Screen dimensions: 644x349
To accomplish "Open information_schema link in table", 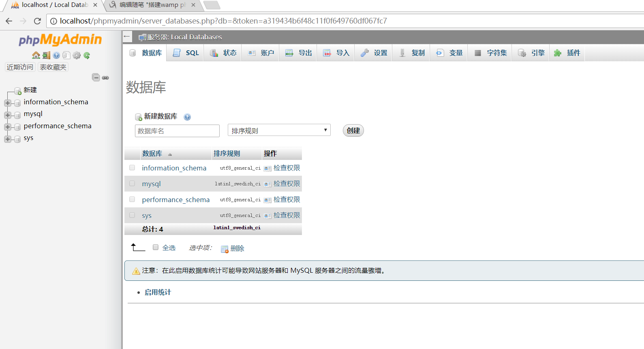I will click(x=174, y=168).
